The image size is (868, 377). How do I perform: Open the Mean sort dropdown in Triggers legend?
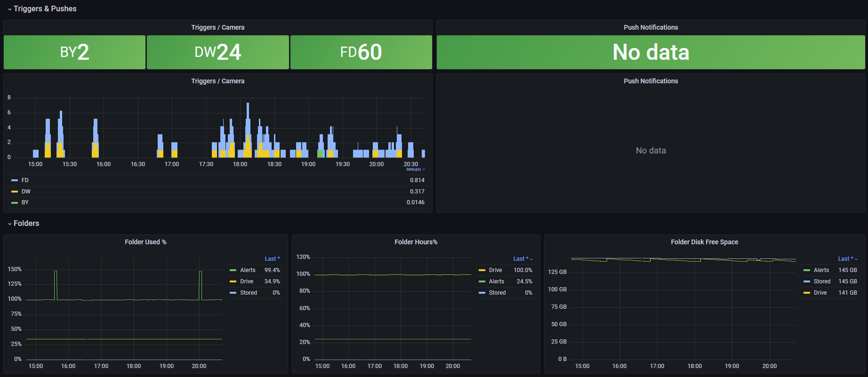[x=415, y=169]
